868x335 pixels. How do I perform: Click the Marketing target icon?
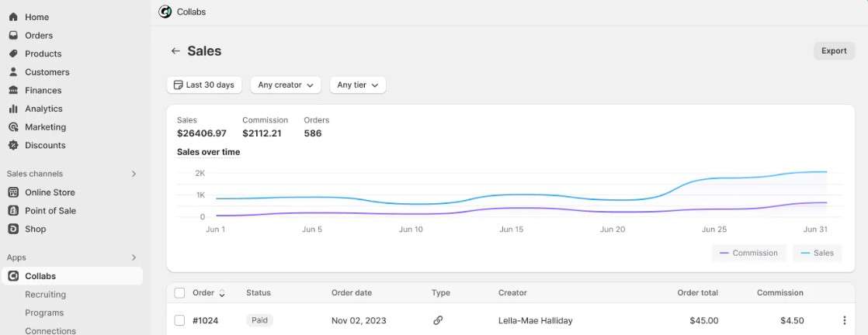coord(13,126)
